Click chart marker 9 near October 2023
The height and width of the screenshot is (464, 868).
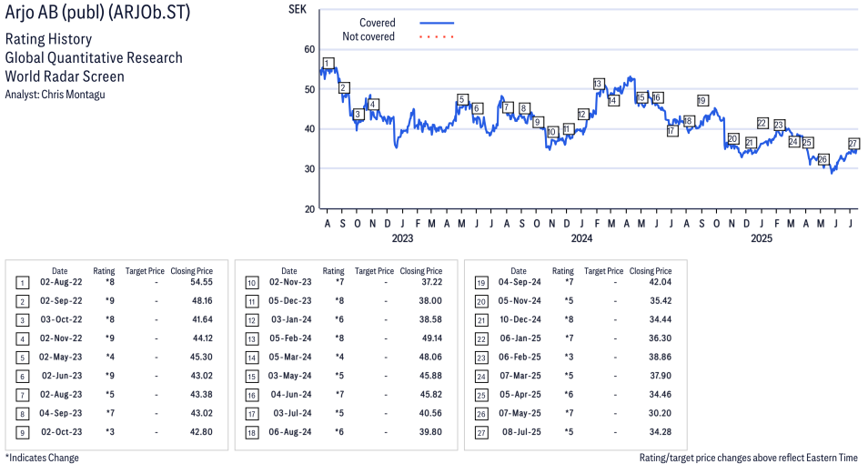pyautogui.click(x=538, y=122)
